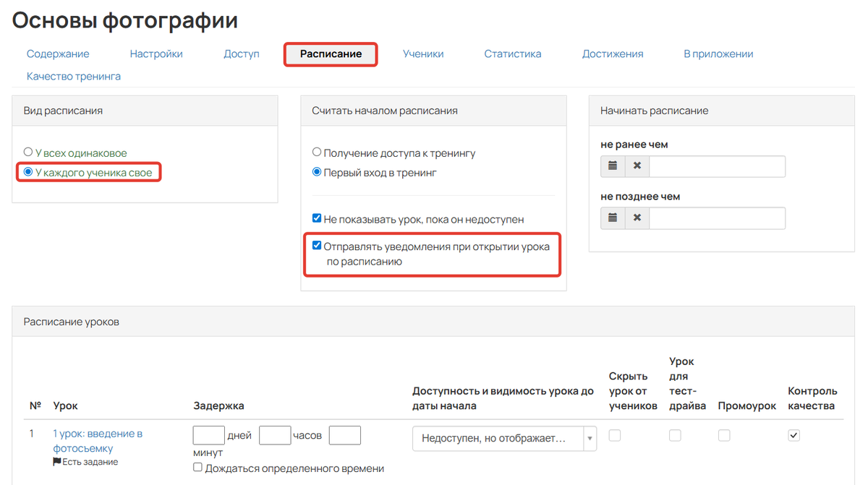Click the 'Считать началом расписания' panel heading
The image size is (868, 485).
(385, 111)
